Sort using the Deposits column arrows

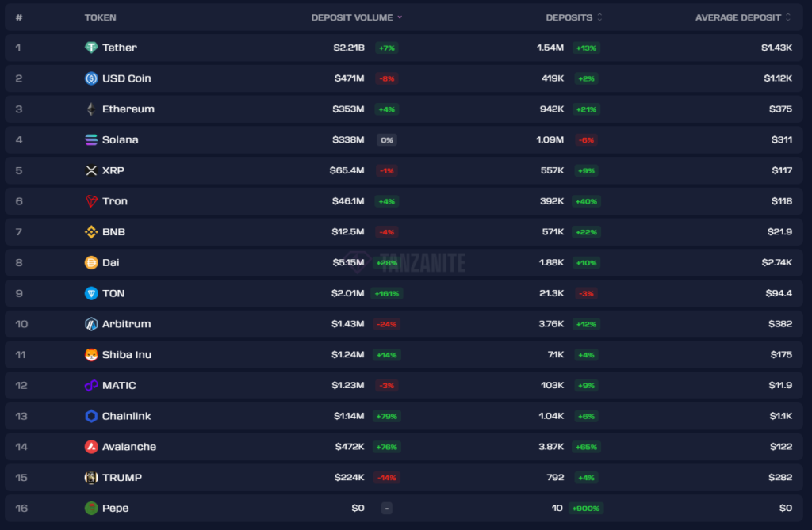click(599, 17)
